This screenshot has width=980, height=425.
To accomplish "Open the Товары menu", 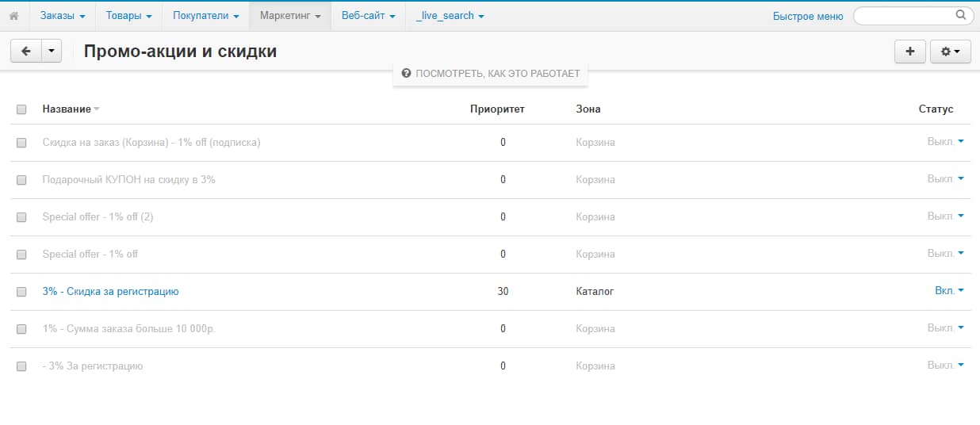I will tap(129, 16).
